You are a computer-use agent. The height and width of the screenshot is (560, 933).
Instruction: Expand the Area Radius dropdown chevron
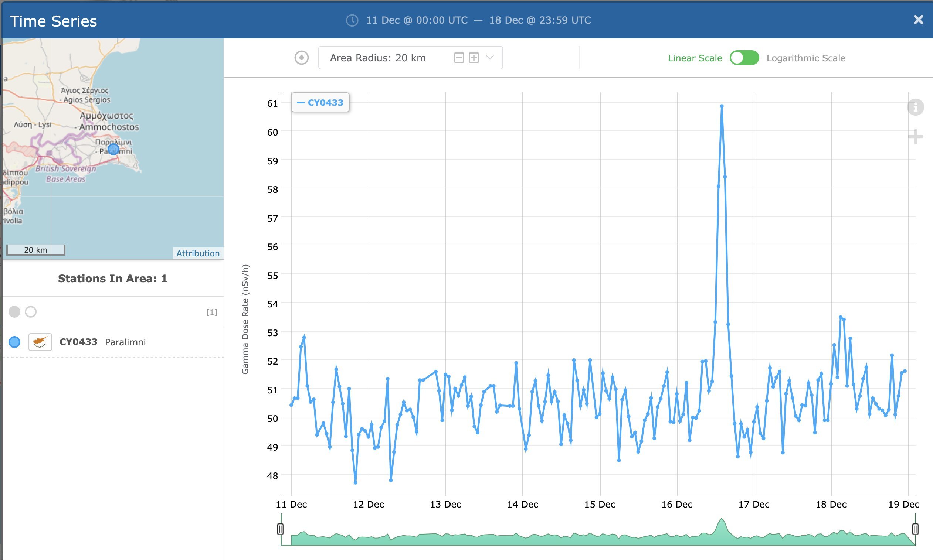coord(490,58)
